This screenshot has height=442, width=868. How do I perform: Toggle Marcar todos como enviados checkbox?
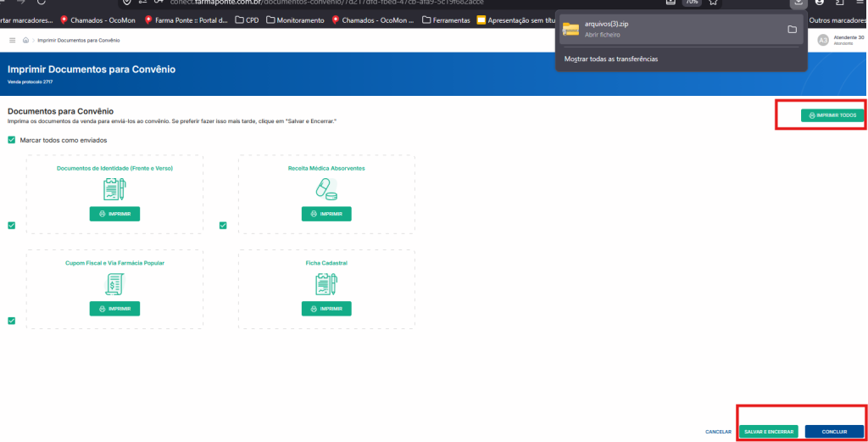click(12, 140)
